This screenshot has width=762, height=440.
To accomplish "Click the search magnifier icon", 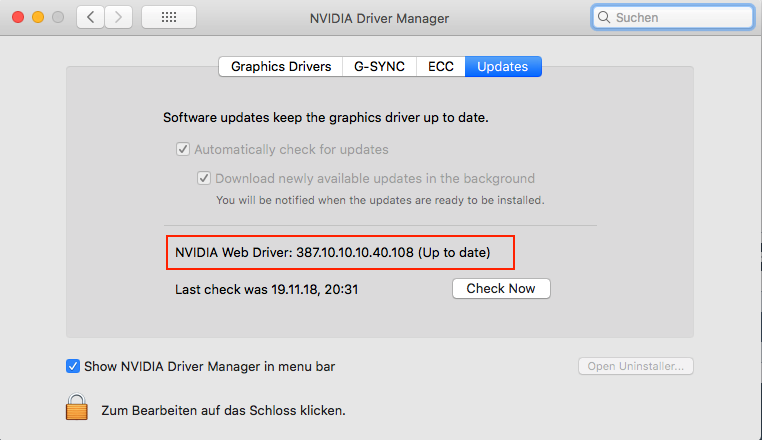I will 605,17.
